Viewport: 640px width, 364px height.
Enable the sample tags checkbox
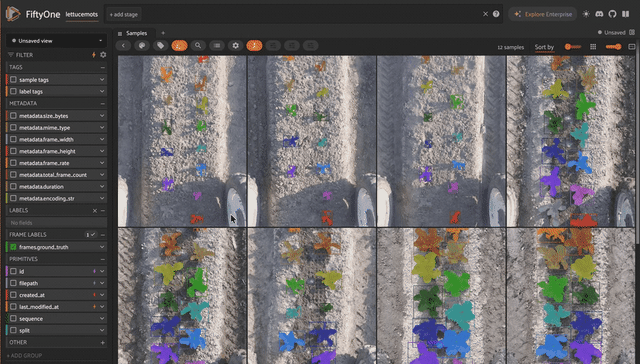point(13,80)
